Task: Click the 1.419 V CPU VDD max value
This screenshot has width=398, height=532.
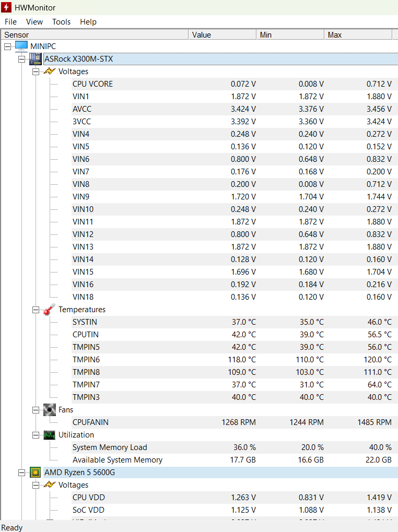Action: (379, 498)
